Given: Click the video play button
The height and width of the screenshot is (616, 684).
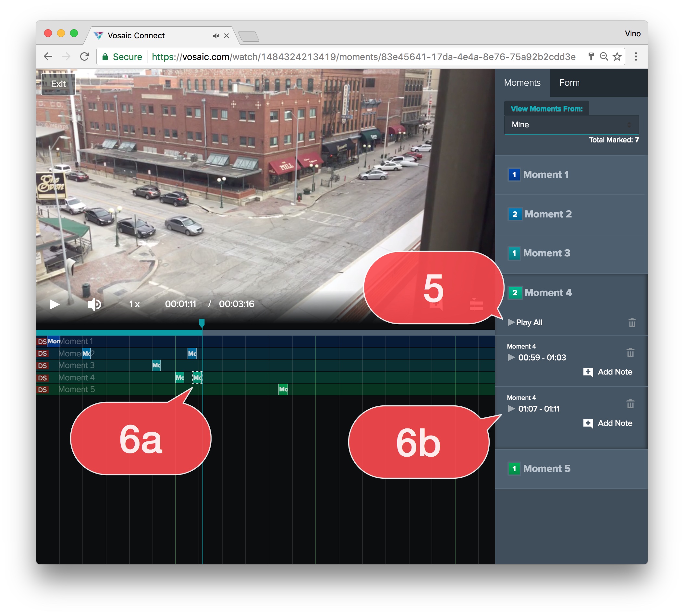Looking at the screenshot, I should click(55, 304).
